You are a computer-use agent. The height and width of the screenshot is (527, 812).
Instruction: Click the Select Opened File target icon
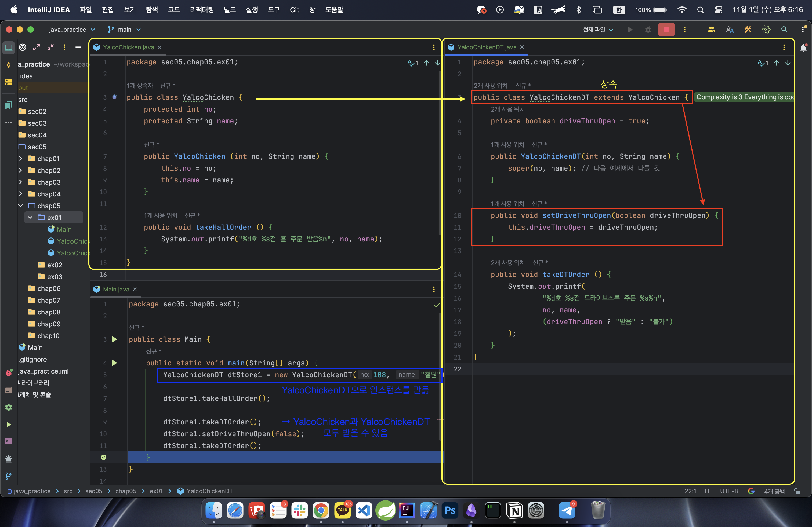point(23,47)
